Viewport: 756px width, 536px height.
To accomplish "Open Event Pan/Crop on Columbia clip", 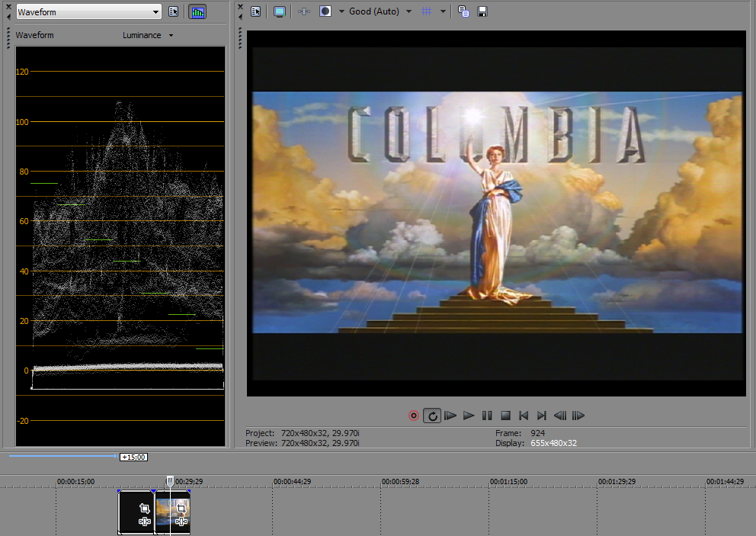I will pos(181,508).
